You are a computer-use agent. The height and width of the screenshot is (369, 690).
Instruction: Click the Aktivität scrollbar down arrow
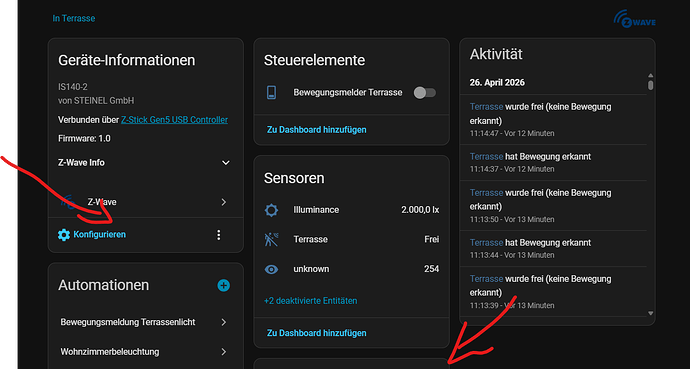[x=651, y=313]
